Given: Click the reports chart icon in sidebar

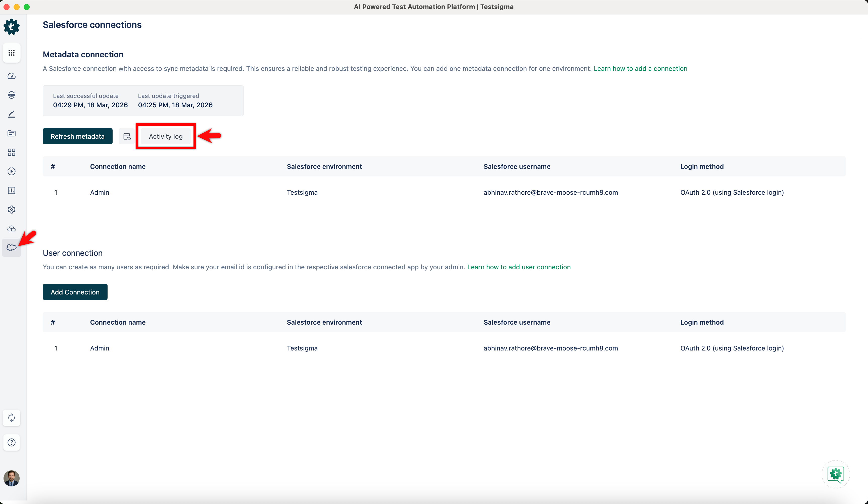Looking at the screenshot, I should click(x=11, y=190).
